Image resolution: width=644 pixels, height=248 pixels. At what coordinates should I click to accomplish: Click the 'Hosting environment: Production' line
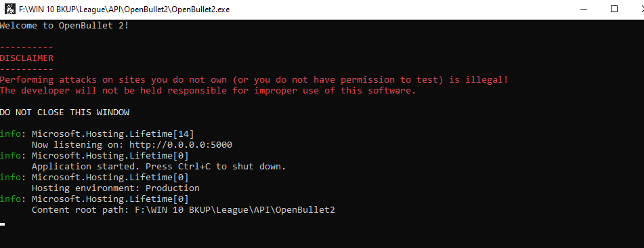(116, 188)
